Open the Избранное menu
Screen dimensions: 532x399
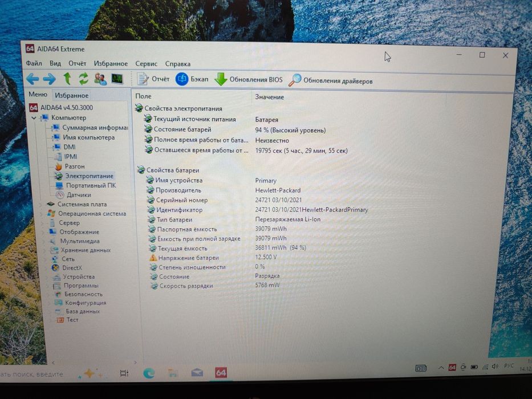click(x=111, y=63)
